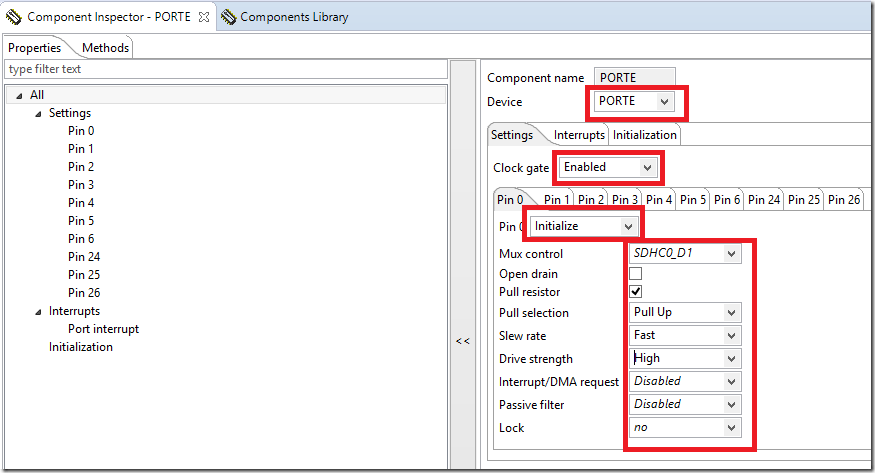Click the Component name field PORTE
Viewport: 875px width, 473px height.
pos(634,78)
